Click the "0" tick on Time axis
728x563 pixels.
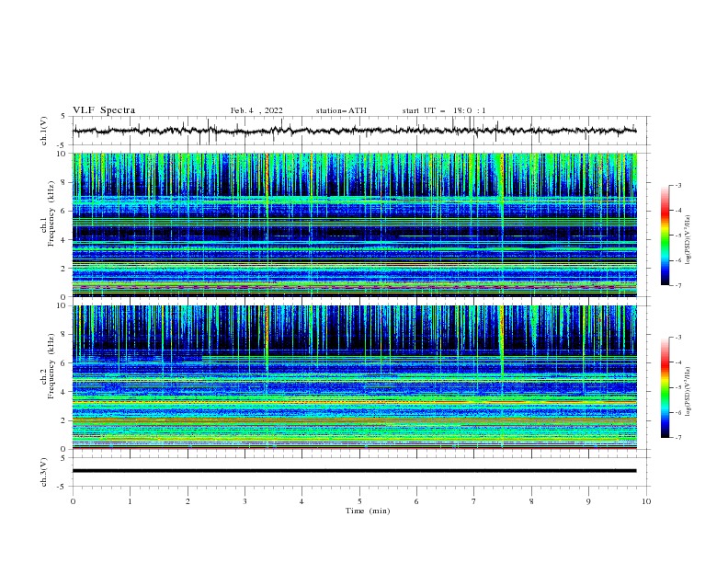coord(73,501)
